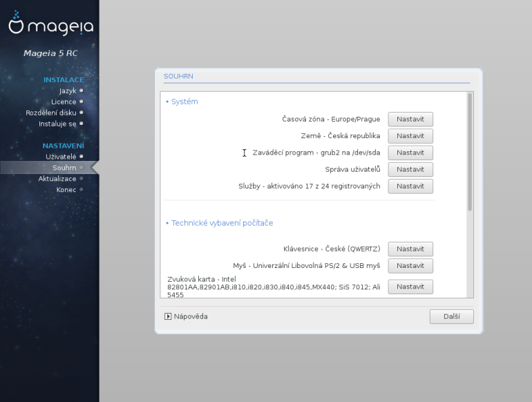Click the Zvuková karta - Intel description
The height and width of the screenshot is (402, 532).
point(274,287)
